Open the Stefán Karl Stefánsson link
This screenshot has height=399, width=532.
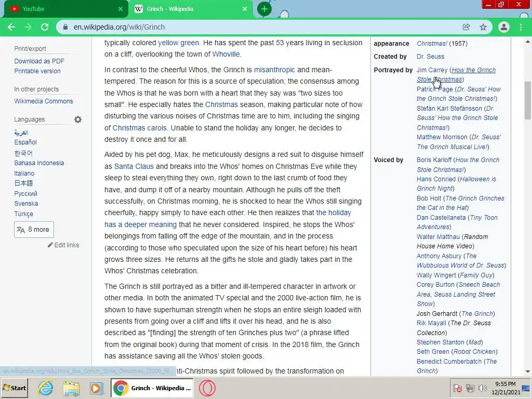point(449,109)
